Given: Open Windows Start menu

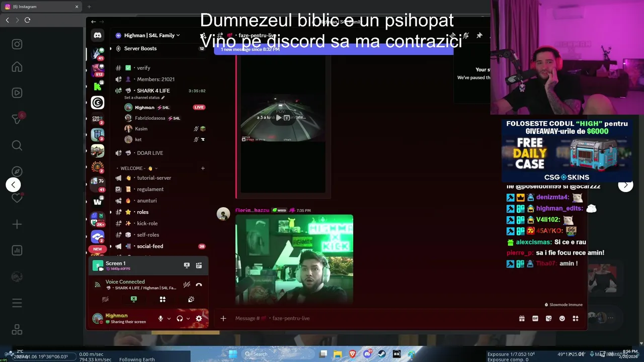Looking at the screenshot, I should click(x=232, y=354).
